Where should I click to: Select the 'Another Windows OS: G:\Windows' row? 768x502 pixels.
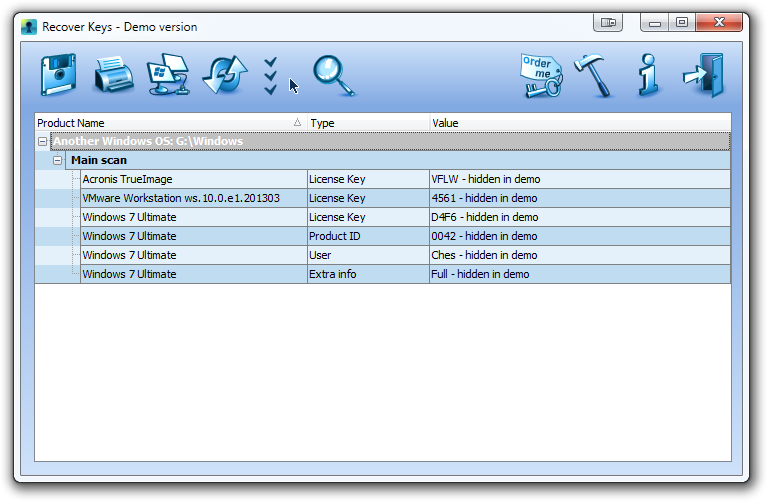tap(390, 141)
